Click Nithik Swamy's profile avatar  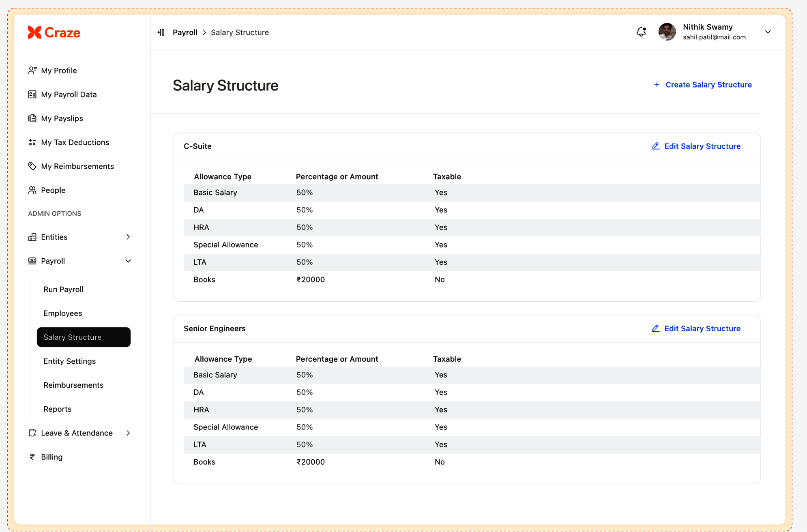(667, 32)
